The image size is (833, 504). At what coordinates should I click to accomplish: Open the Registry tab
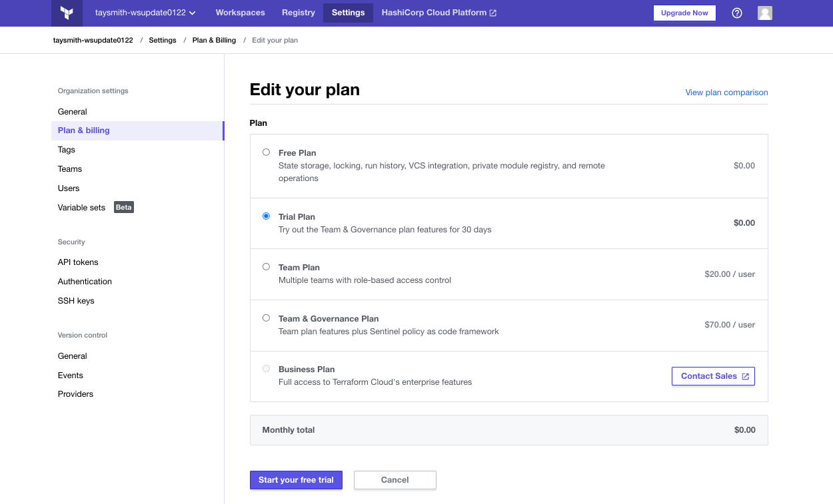pos(299,13)
